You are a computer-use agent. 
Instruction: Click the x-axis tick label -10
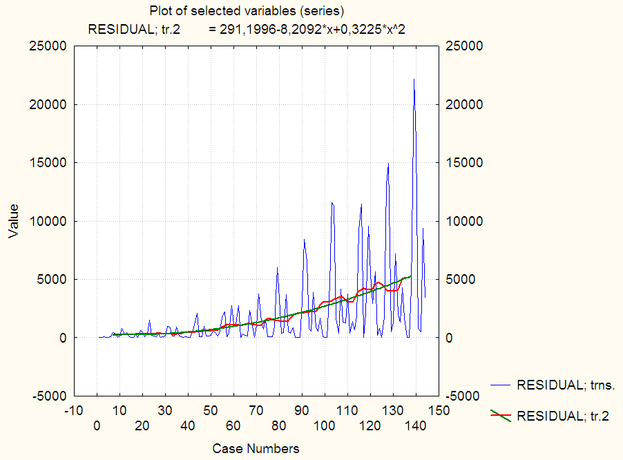click(74, 410)
